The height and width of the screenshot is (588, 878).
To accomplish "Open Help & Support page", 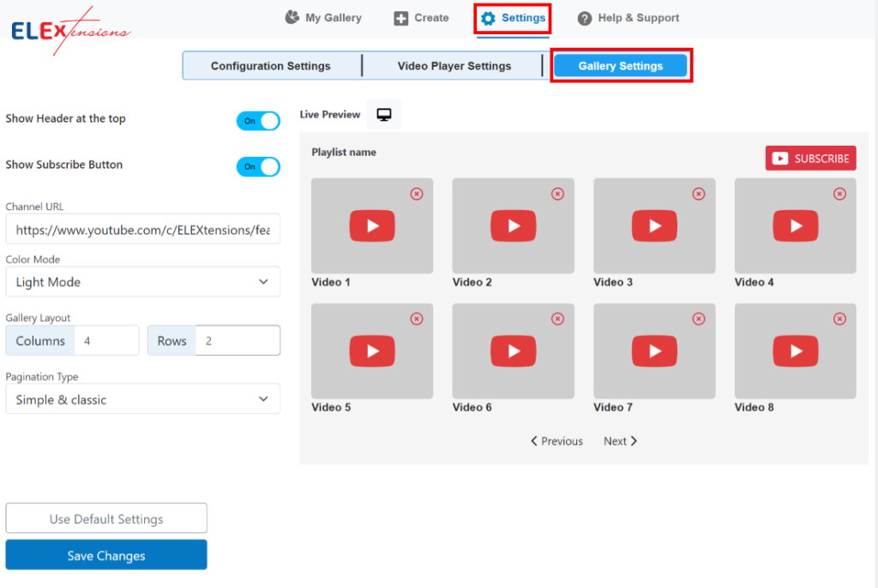I will point(628,18).
